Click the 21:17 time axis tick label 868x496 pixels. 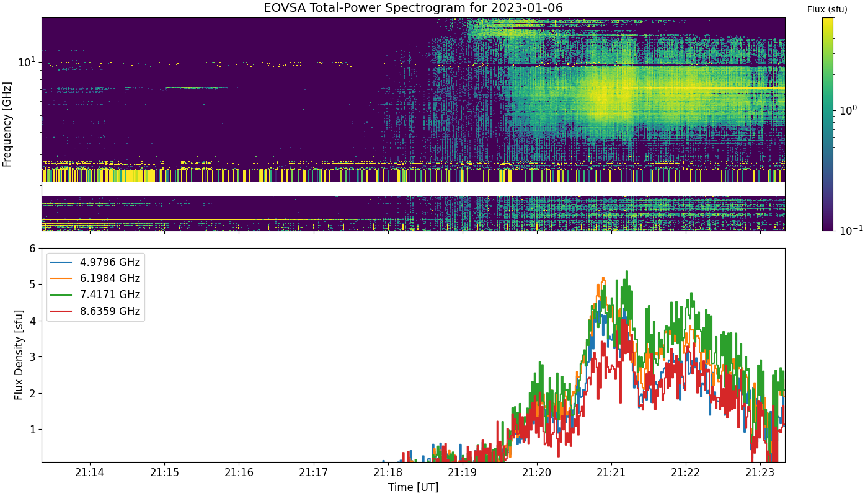(x=314, y=472)
